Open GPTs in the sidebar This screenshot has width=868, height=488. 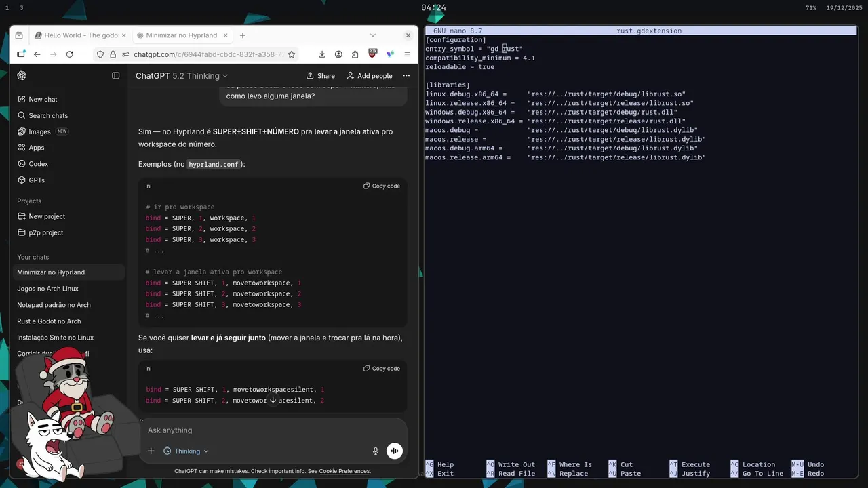37,180
